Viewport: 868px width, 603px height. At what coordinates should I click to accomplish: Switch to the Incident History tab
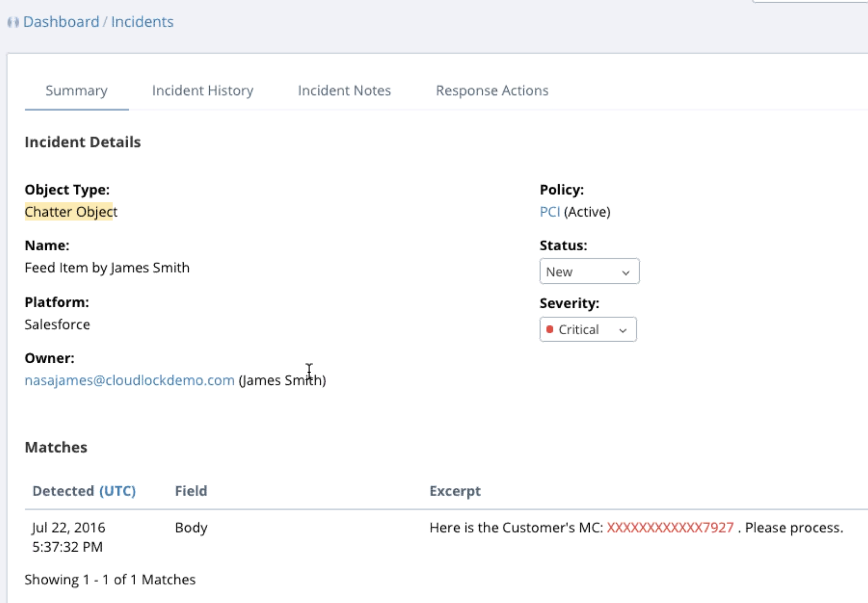point(202,90)
